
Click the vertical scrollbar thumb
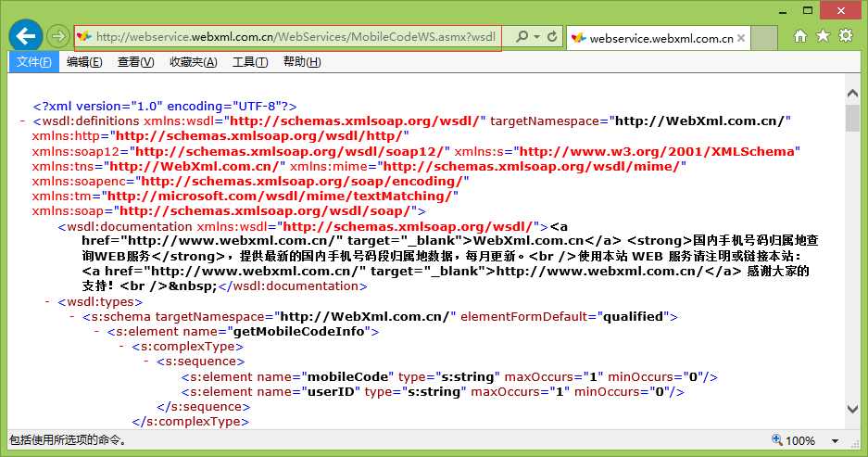click(x=852, y=118)
